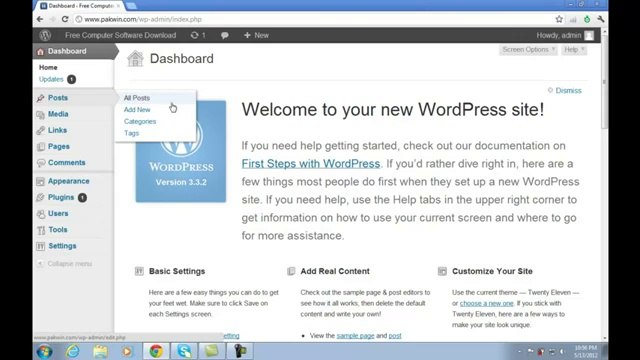This screenshot has height=360, width=640.
Task: Open Chrome wrench settings menu
Action: [x=600, y=19]
